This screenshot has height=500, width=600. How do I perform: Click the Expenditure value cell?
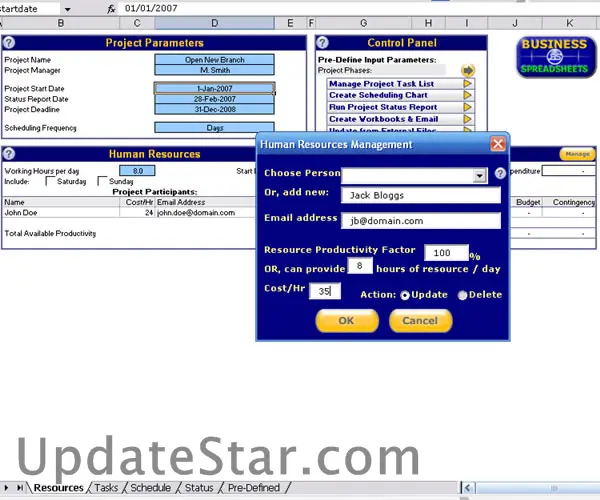pos(569,171)
